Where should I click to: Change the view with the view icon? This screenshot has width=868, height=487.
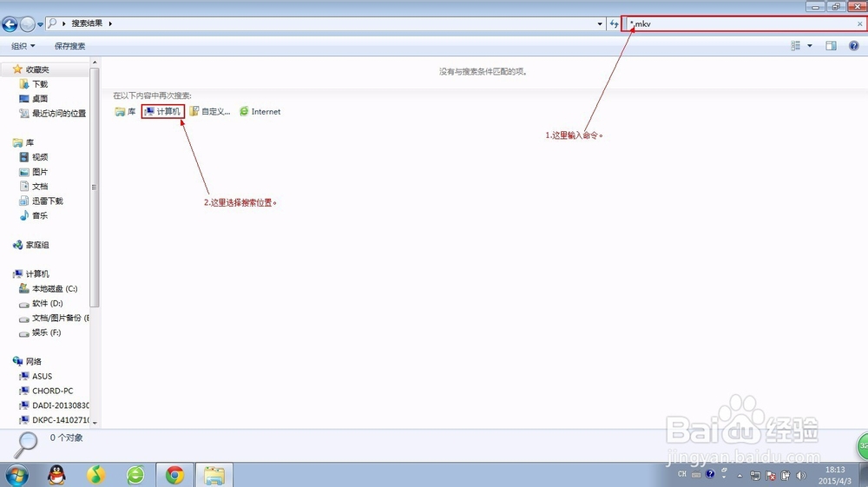795,46
